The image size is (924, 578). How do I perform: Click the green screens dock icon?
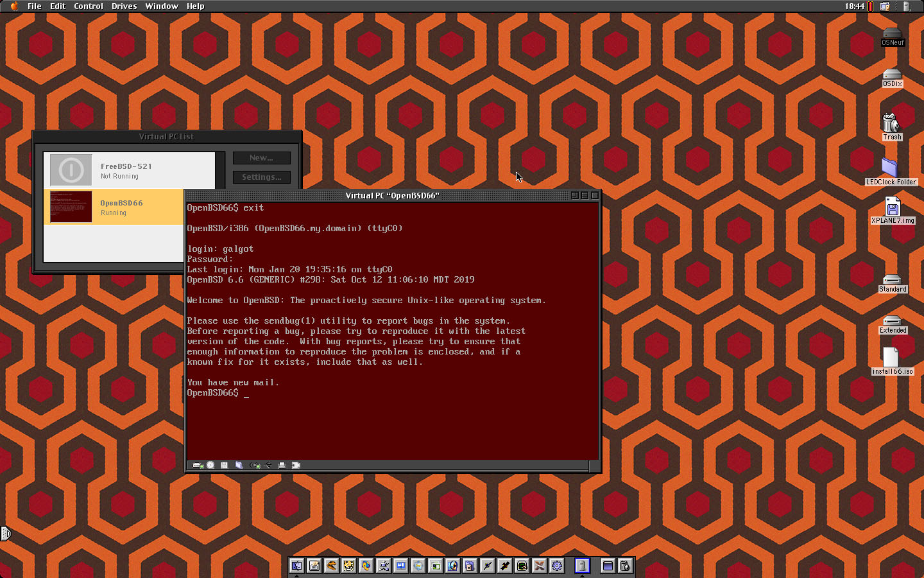point(435,566)
